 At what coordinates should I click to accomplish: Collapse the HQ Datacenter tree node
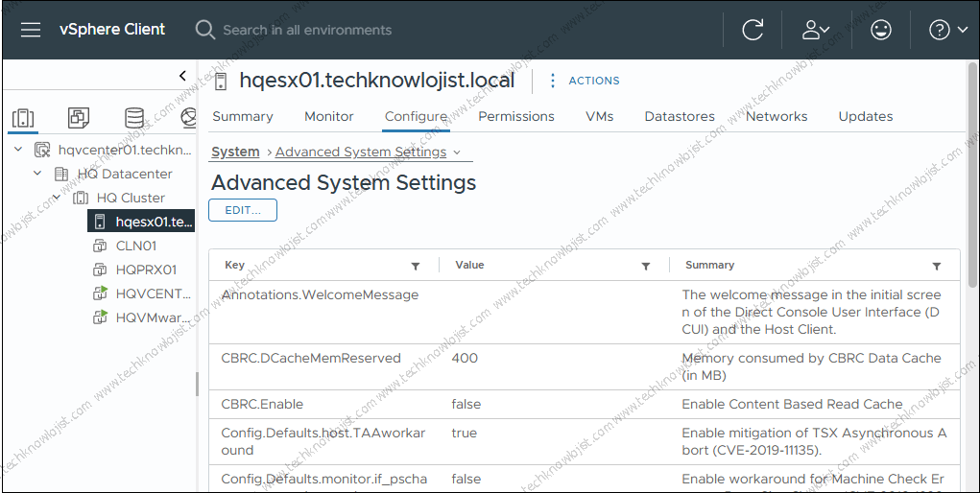click(x=37, y=174)
